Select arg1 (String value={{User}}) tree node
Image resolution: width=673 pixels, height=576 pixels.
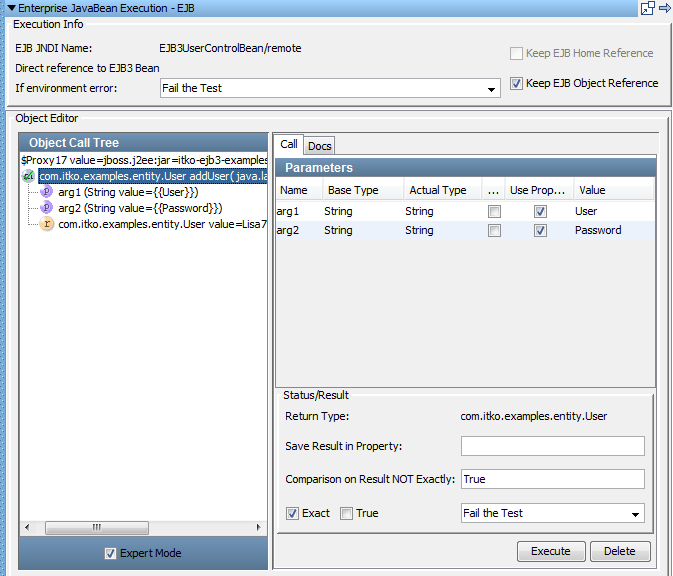[x=128, y=192]
